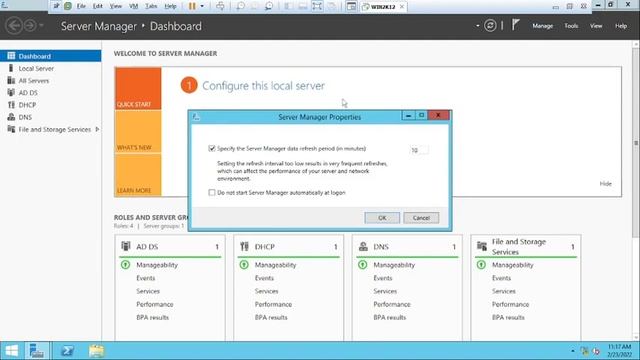Click VMware send Ctrl+Alt+Del icon
This screenshot has width=640, height=360.
coord(220,6)
